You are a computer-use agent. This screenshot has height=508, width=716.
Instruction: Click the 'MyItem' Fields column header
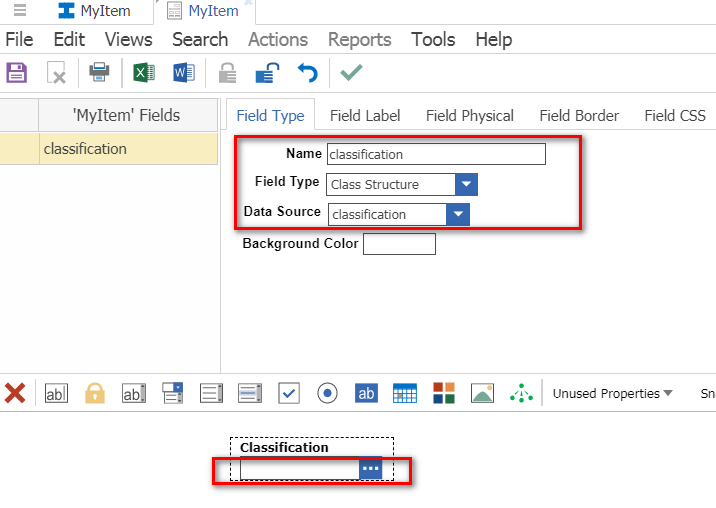click(x=128, y=115)
